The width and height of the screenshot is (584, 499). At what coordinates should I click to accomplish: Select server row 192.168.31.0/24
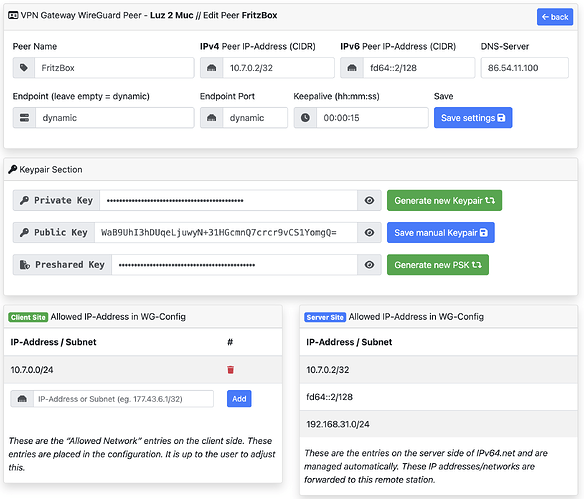[x=439, y=424]
